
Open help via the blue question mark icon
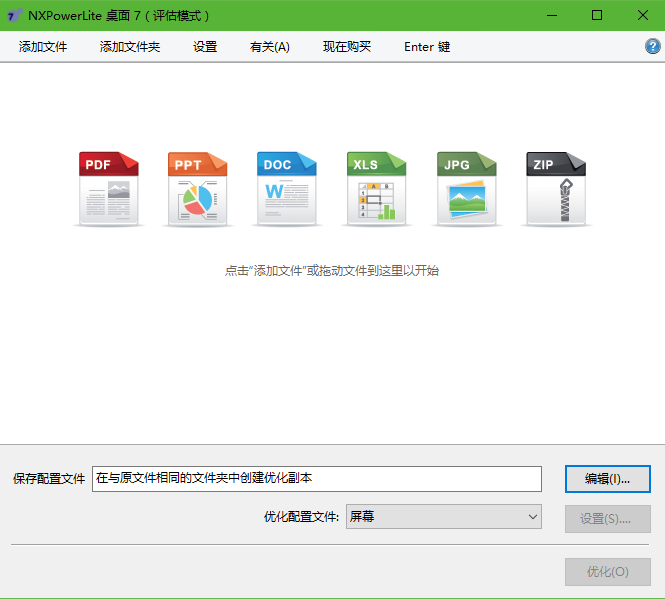pos(652,46)
